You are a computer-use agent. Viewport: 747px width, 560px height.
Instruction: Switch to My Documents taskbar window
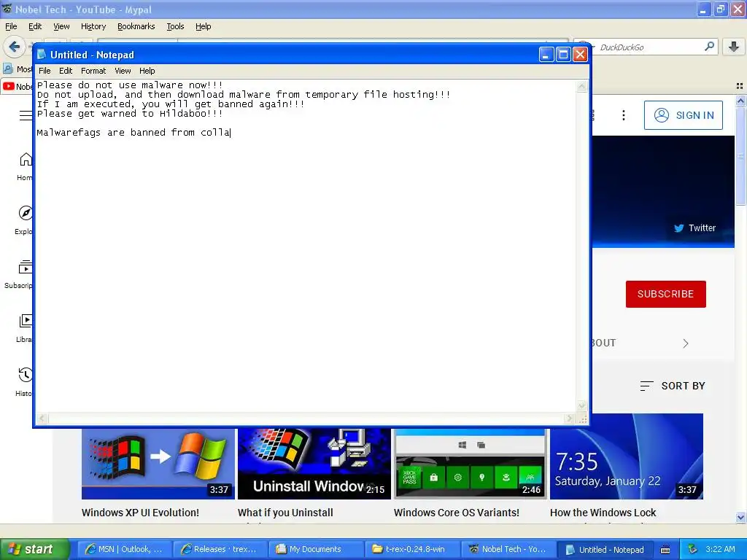(315, 549)
